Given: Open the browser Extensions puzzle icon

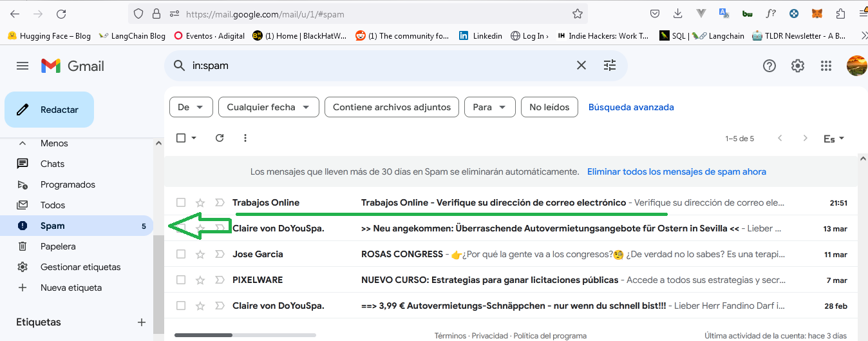Looking at the screenshot, I should [x=840, y=14].
